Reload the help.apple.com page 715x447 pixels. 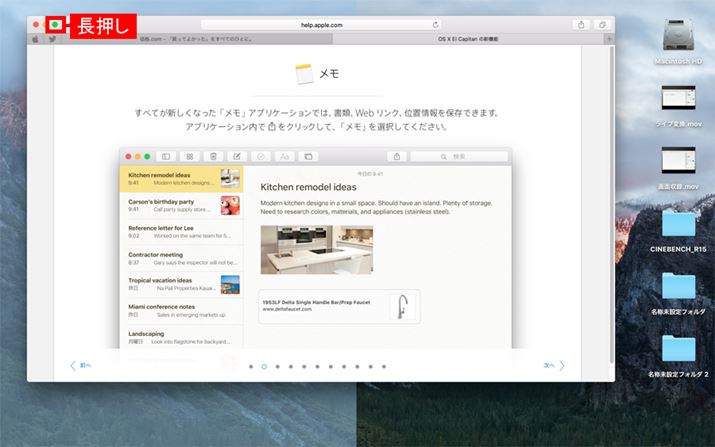coord(436,24)
